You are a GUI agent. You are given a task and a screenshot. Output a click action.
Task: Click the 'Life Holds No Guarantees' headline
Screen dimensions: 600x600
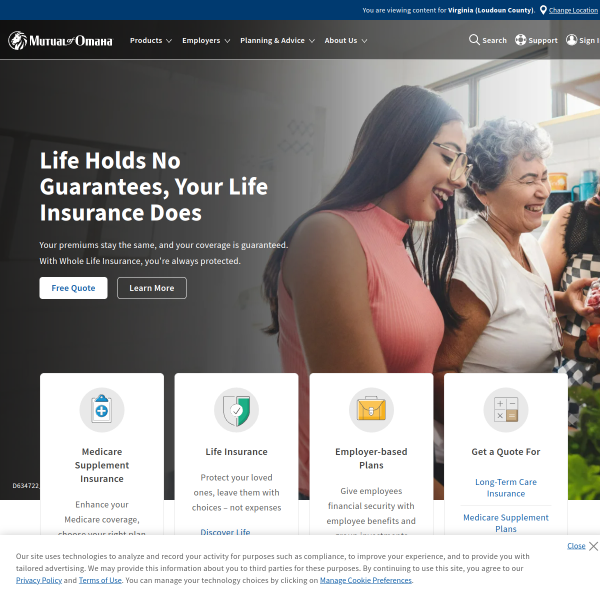pos(154,186)
